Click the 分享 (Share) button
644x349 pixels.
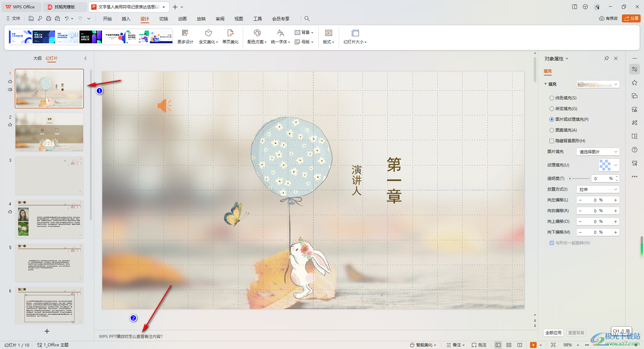pyautogui.click(x=631, y=18)
